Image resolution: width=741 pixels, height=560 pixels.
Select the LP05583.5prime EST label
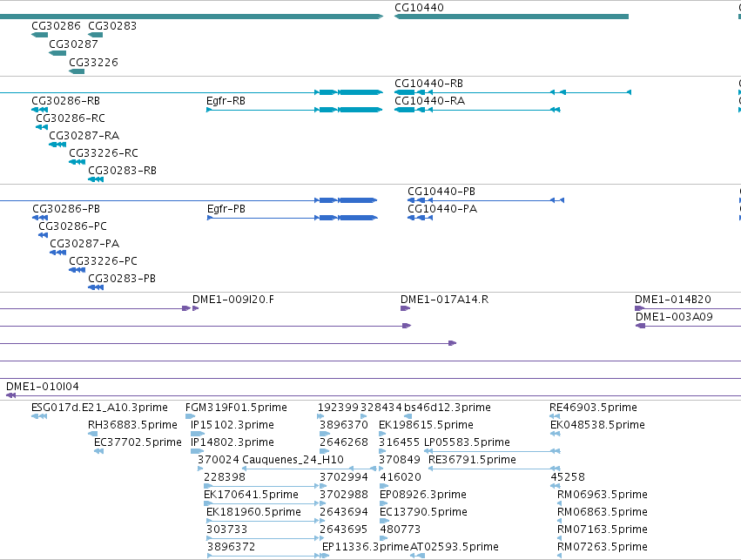467,442
